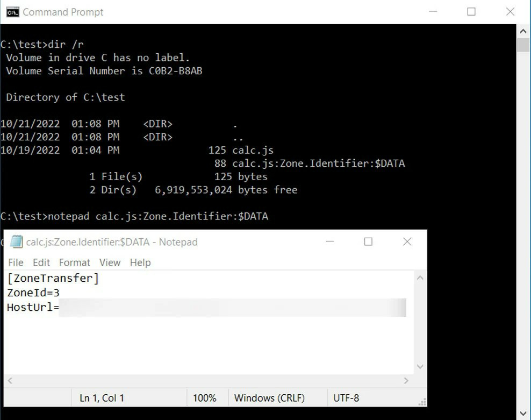Click the Notepad icon in title bar
Image resolution: width=531 pixels, height=420 pixels.
point(16,242)
